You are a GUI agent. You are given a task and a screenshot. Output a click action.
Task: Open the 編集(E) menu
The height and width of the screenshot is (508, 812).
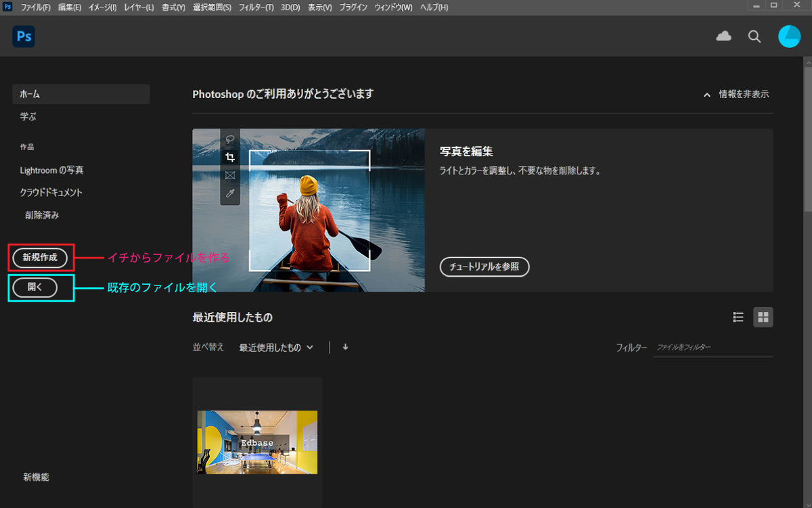[x=70, y=7]
